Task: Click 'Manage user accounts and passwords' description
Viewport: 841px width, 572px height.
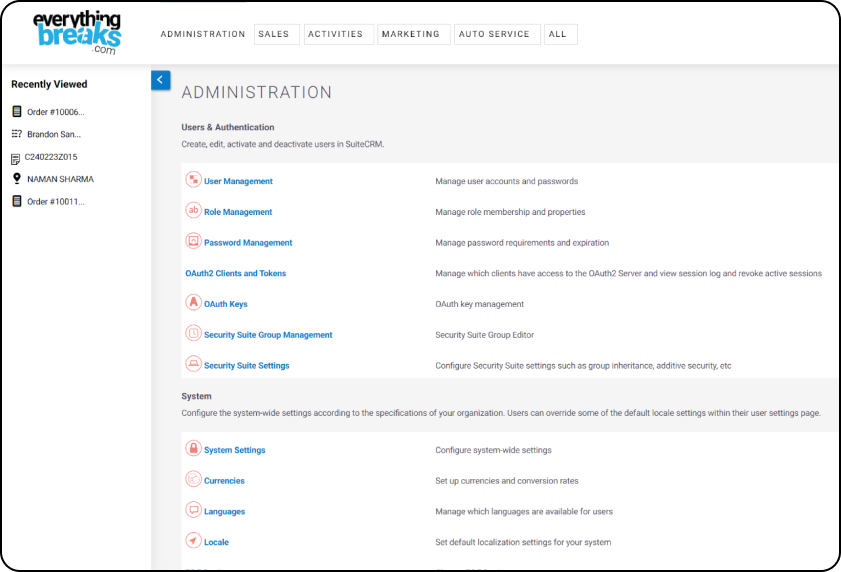Action: click(506, 181)
